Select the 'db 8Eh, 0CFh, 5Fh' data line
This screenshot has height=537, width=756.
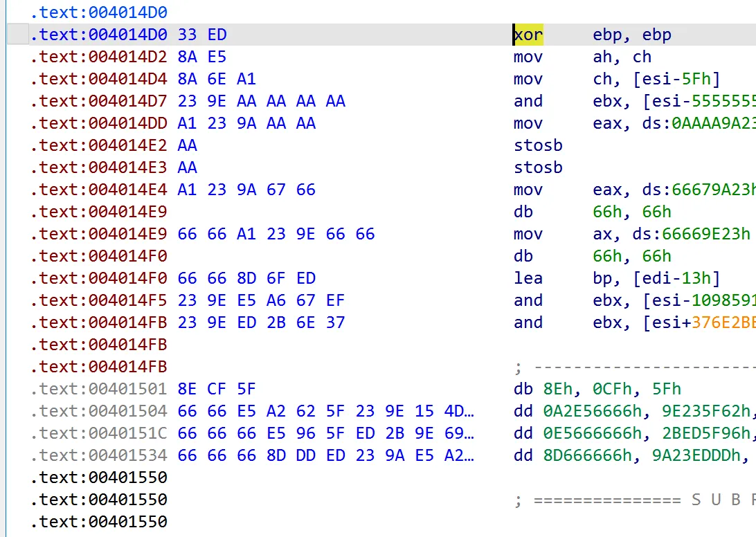point(597,389)
